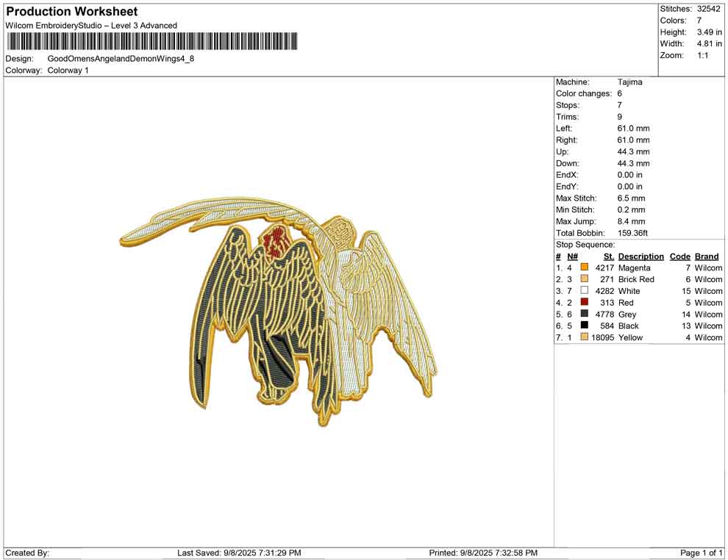This screenshot has width=728, height=560.
Task: Click the 'Grey' description text
Action: click(627, 314)
